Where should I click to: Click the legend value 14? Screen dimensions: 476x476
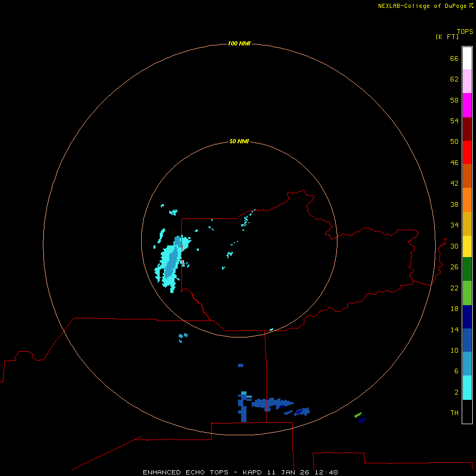point(454,329)
